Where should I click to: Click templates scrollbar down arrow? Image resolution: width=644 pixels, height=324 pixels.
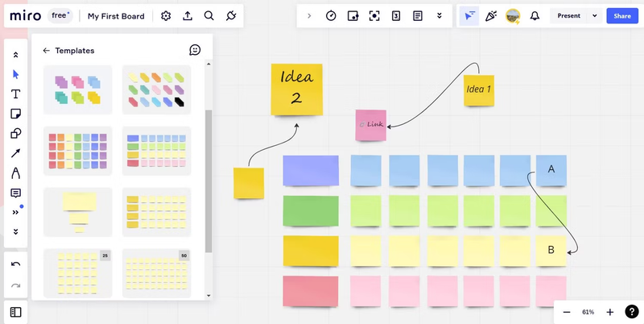click(208, 295)
